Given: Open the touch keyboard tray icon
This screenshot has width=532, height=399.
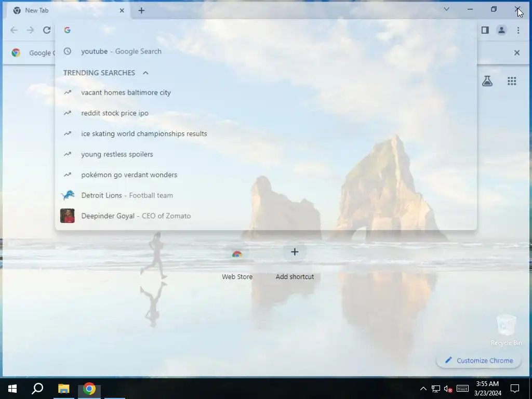Looking at the screenshot, I should click(x=462, y=389).
